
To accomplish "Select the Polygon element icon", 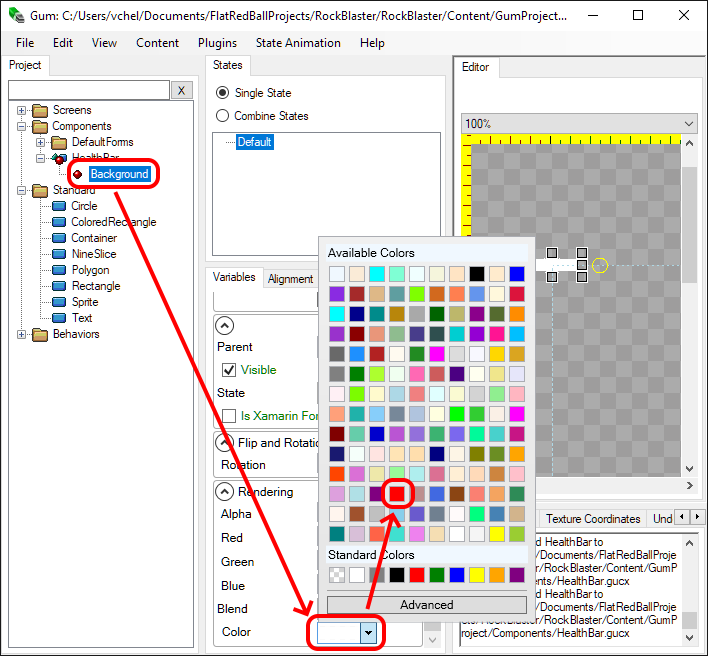I will (x=58, y=270).
